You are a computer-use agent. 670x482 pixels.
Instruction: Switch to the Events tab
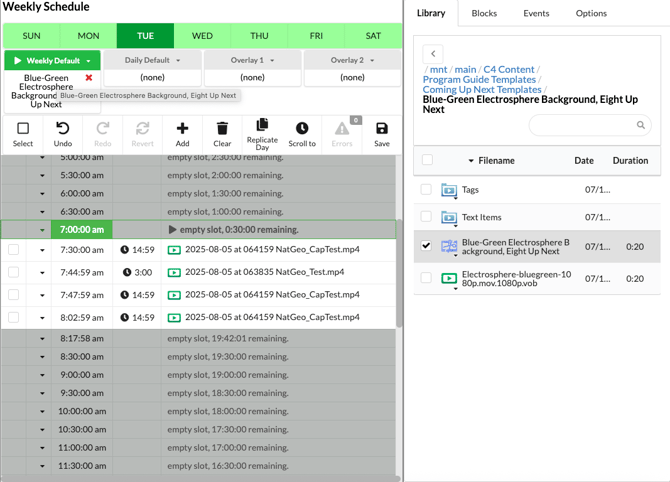point(536,13)
